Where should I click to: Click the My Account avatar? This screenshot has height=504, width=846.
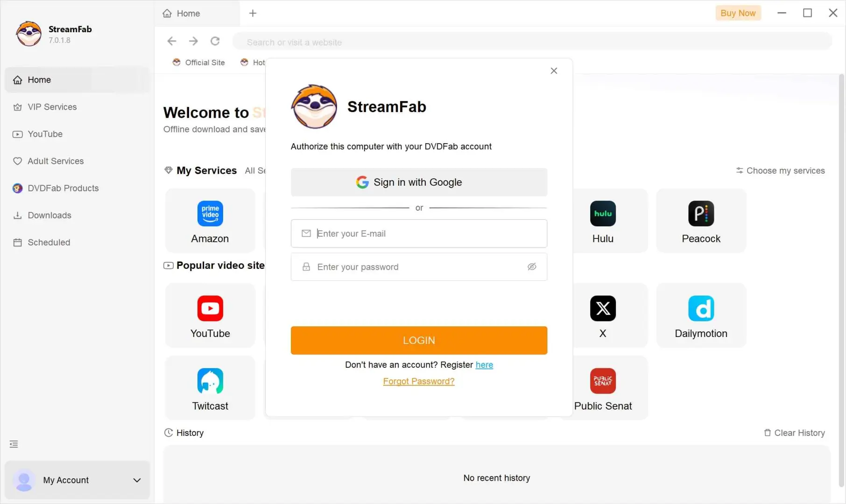coord(24,480)
